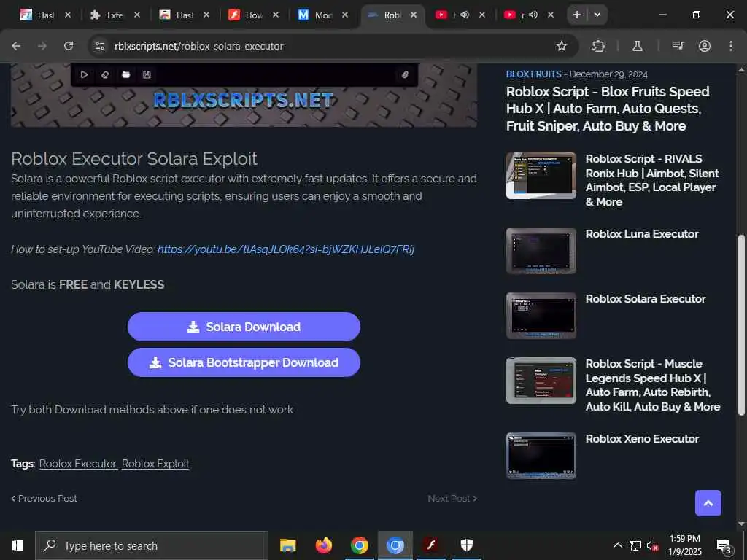The width and height of the screenshot is (747, 560).
Task: Open the Extensions puzzle icon
Action: [598, 46]
